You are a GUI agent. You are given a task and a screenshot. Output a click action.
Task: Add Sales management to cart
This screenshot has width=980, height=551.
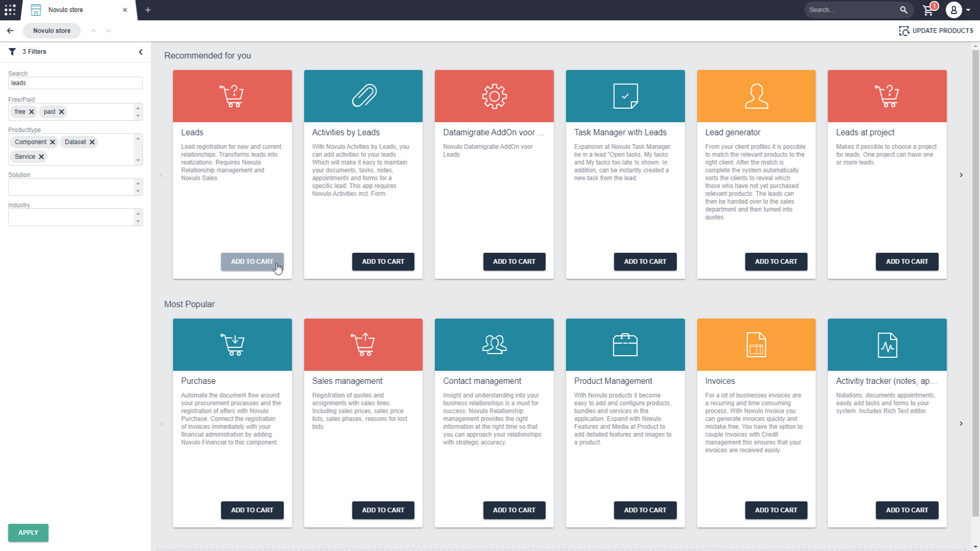pos(383,510)
